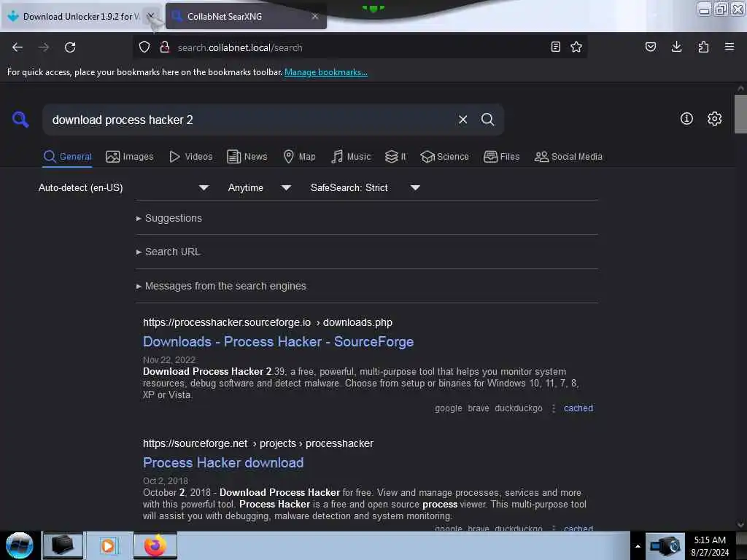Click the page vertical scrollbar thumb
Screen dimensions: 747x560
click(x=740, y=114)
